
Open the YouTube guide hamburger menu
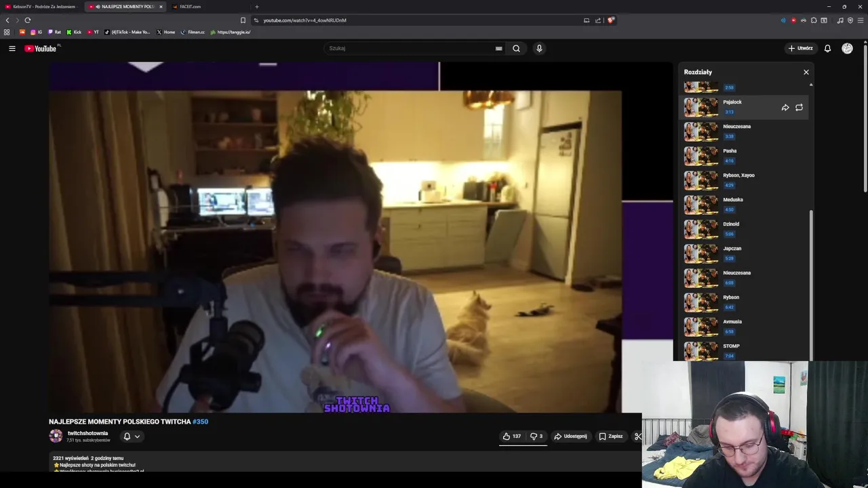tap(12, 48)
